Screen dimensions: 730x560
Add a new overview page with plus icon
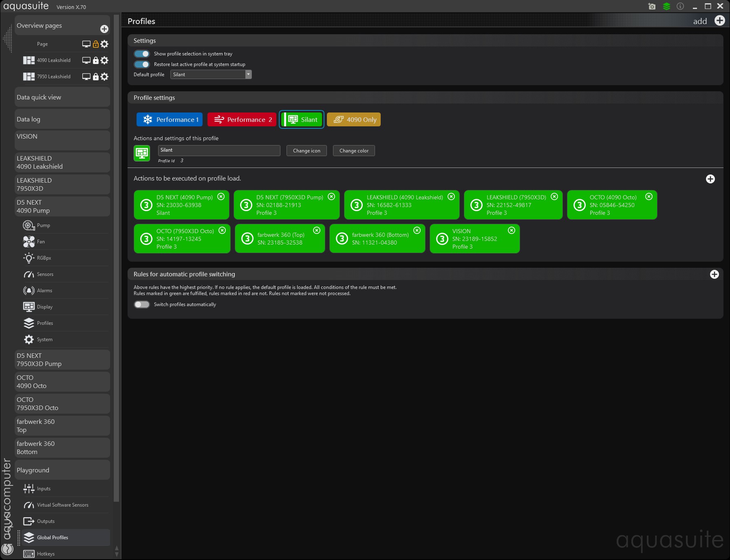[x=104, y=29]
